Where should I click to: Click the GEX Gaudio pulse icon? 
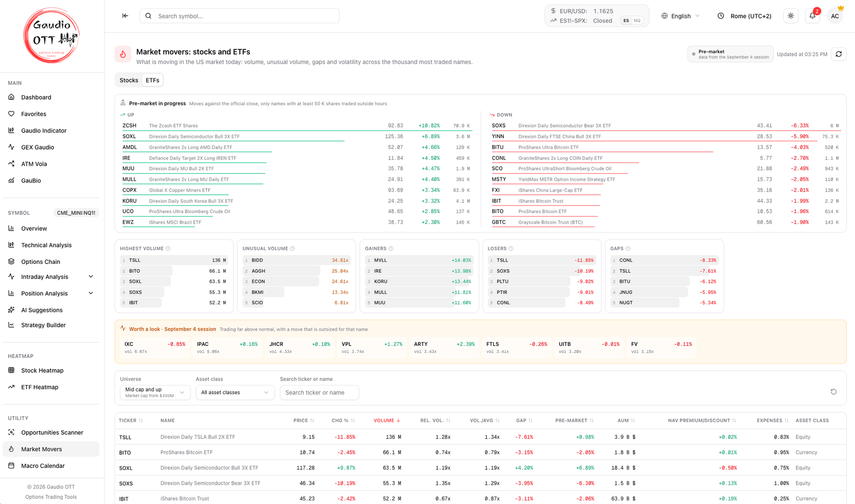tap(12, 147)
